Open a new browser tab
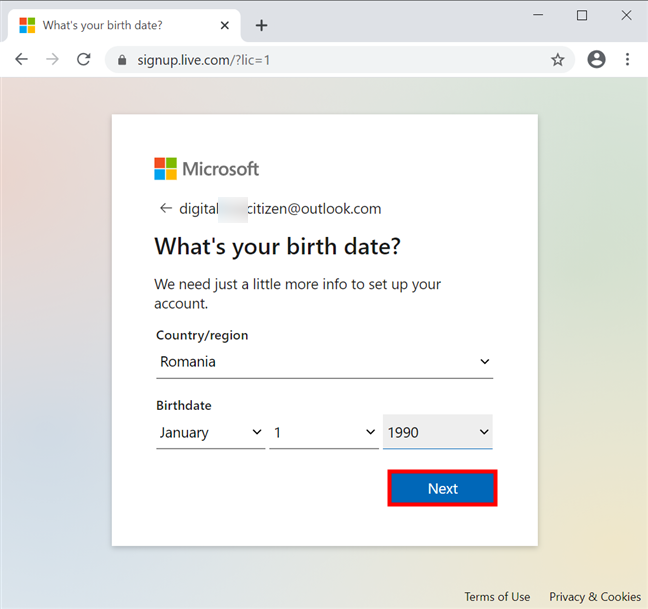Image resolution: width=648 pixels, height=609 pixels. tap(261, 25)
